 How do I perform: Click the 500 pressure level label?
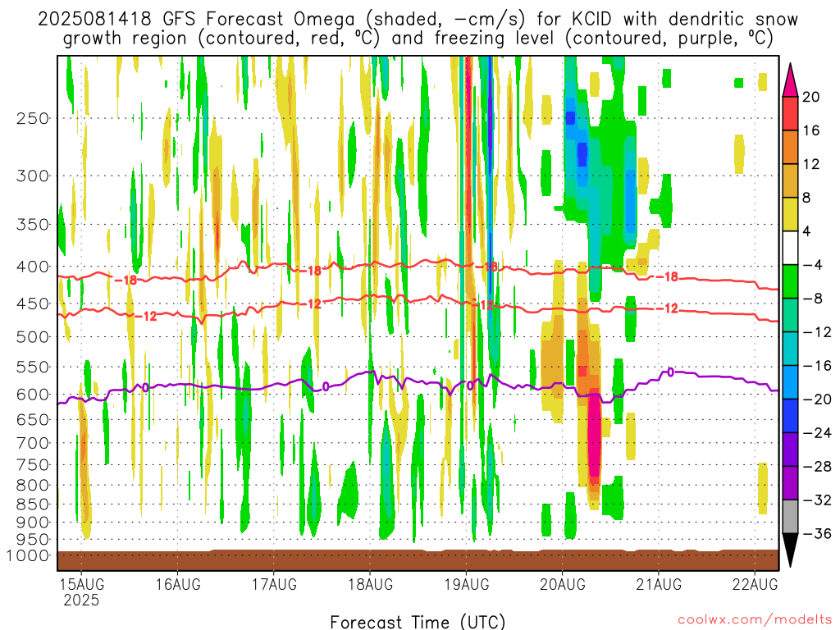[x=33, y=337]
